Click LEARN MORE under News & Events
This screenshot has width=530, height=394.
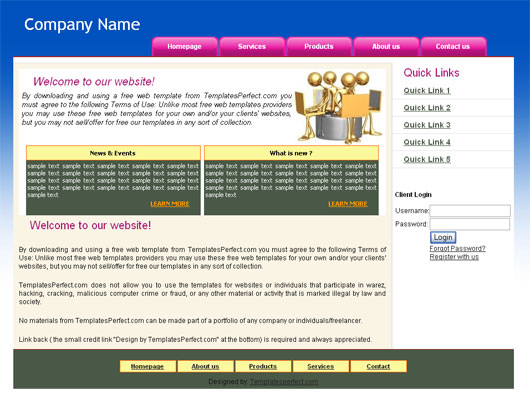[x=170, y=204]
